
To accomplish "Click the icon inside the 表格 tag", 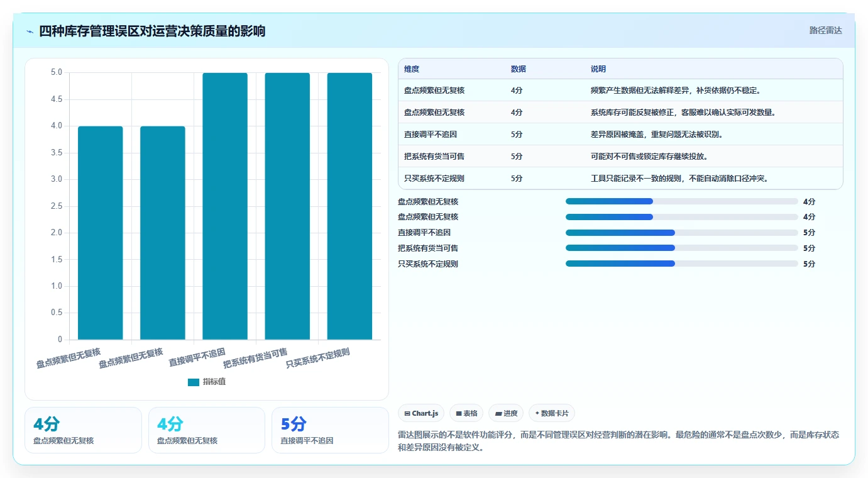I will (x=459, y=414).
